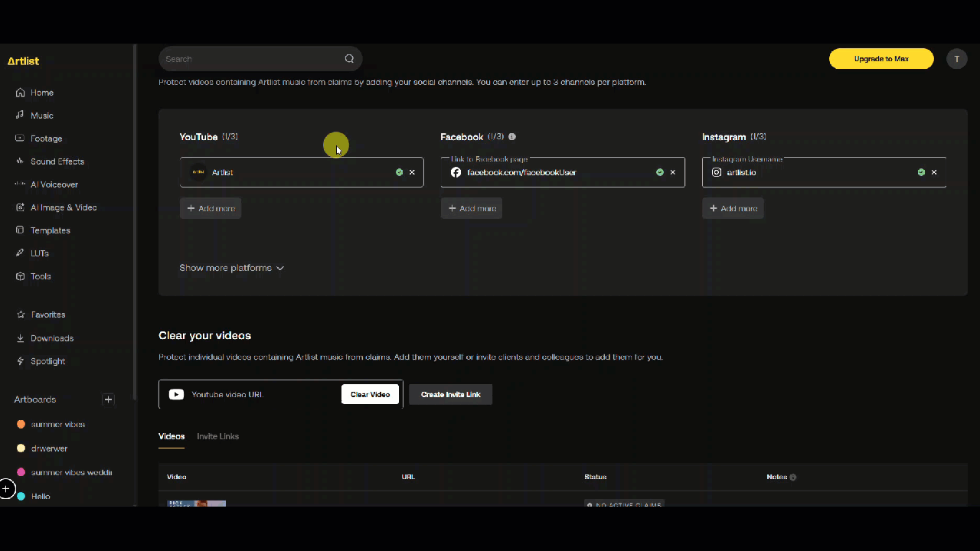Screen dimensions: 980x551
Task: Open the Music section in sidebar
Action: [41, 116]
